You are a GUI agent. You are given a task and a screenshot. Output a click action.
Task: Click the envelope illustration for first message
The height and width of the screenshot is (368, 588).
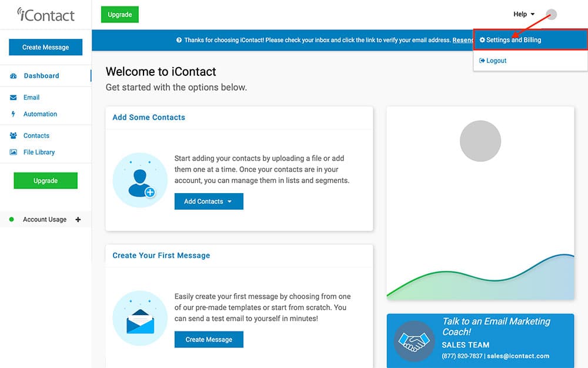tap(140, 319)
